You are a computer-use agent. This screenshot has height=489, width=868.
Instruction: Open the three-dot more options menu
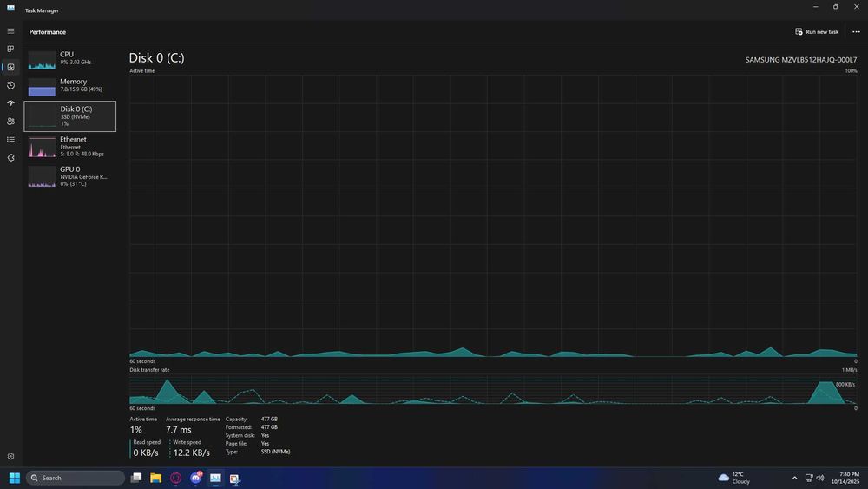coord(856,31)
